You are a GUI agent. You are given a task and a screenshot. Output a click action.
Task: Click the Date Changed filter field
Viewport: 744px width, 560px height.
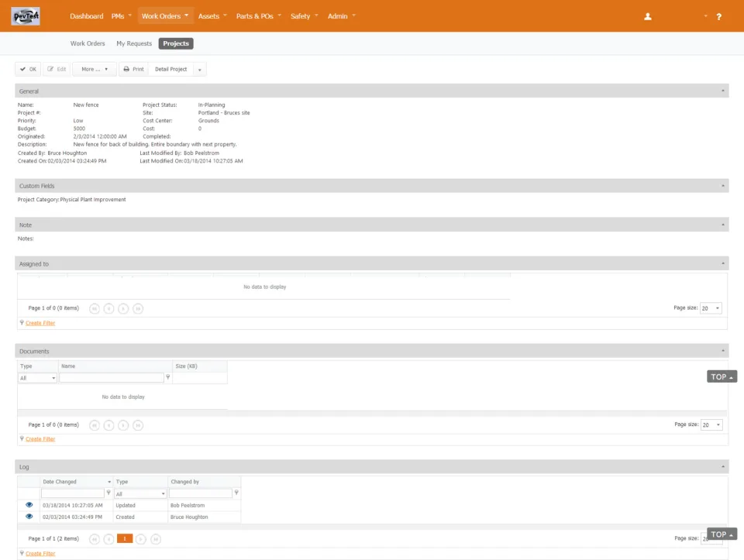(x=73, y=493)
